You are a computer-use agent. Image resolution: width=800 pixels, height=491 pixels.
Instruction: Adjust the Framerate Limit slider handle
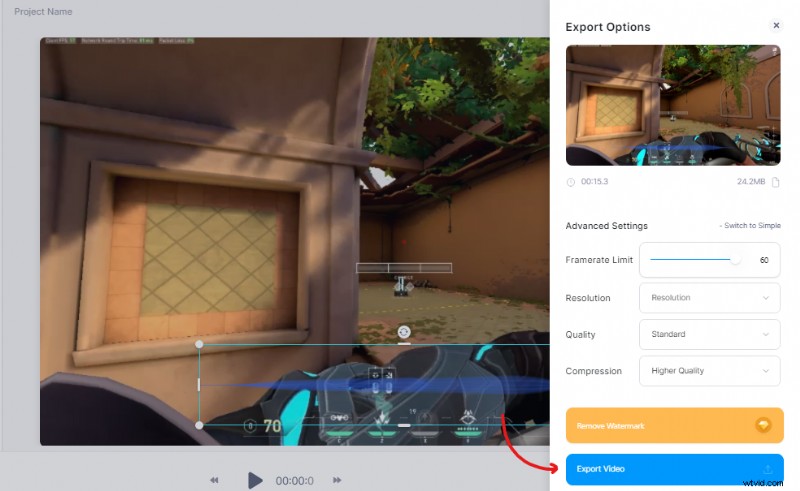coord(735,259)
